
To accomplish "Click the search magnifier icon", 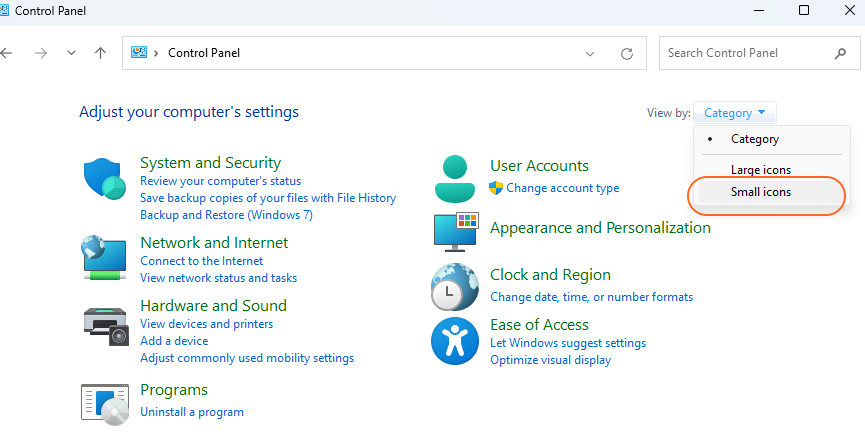I will pyautogui.click(x=840, y=53).
